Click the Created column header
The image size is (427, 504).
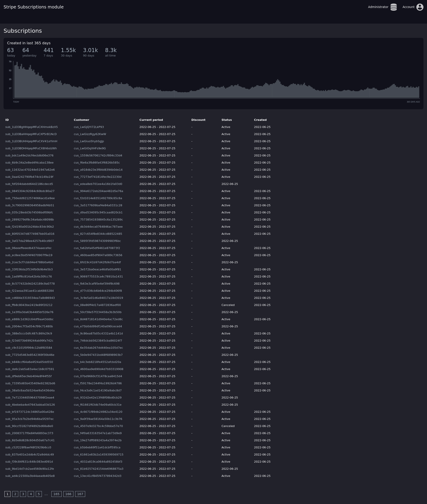tap(260, 120)
